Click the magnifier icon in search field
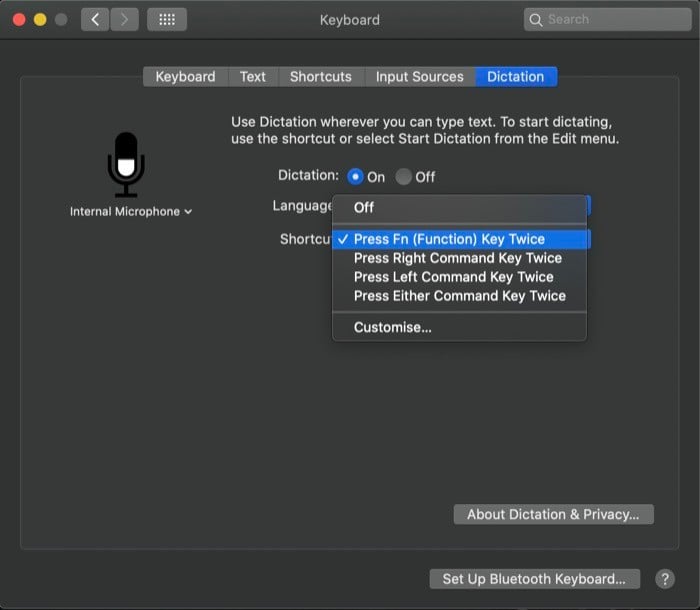The image size is (700, 610). coord(536,20)
